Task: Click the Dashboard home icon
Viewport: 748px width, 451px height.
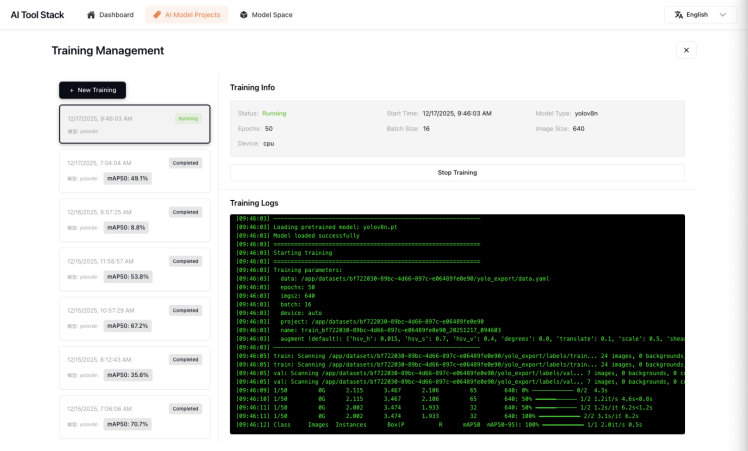Action: tap(92, 15)
